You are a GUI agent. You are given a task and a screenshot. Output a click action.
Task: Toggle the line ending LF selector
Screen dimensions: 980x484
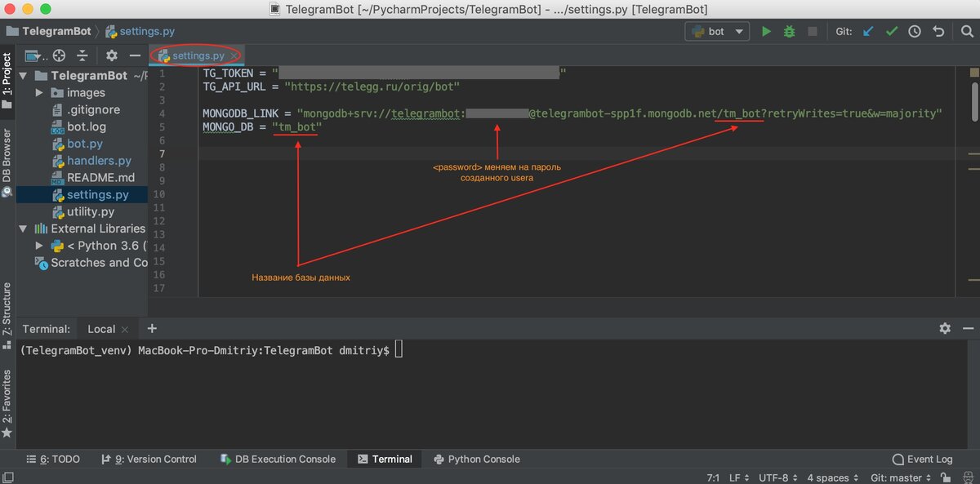point(733,477)
